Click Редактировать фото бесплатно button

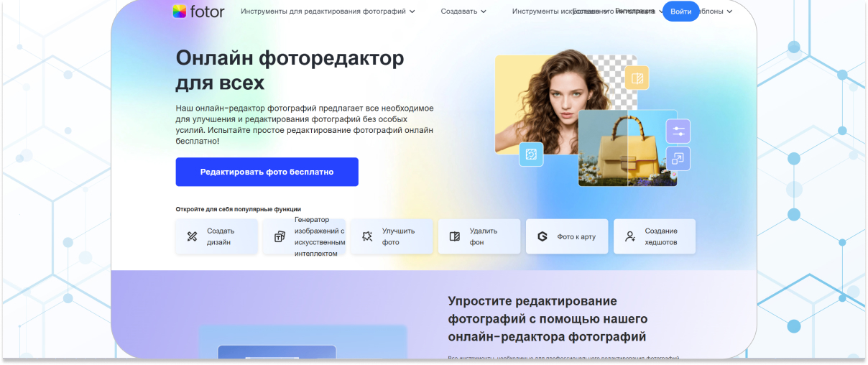click(267, 172)
